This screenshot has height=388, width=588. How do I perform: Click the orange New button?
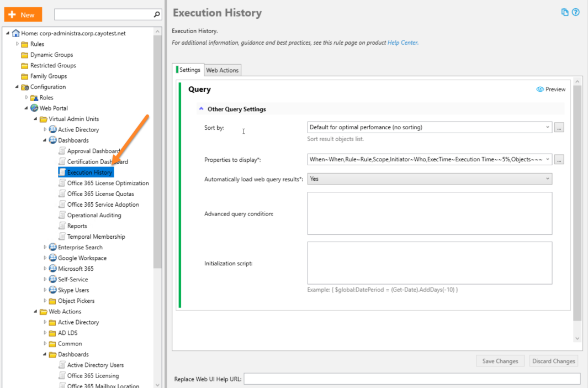tap(23, 14)
